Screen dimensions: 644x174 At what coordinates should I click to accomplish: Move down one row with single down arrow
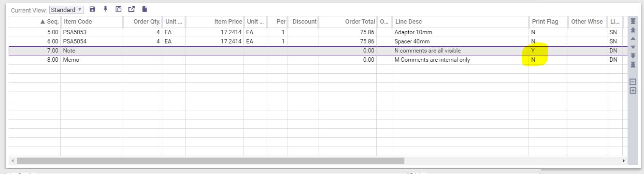633,47
